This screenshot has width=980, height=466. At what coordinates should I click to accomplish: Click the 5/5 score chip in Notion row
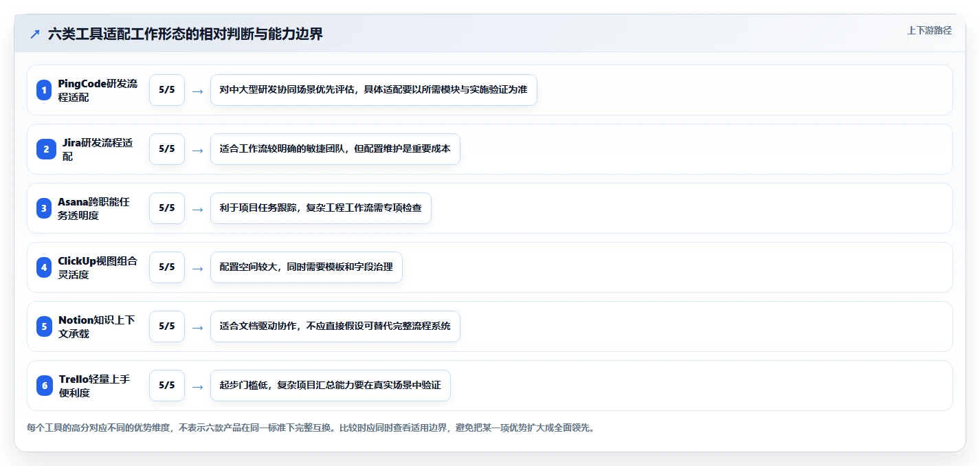167,326
